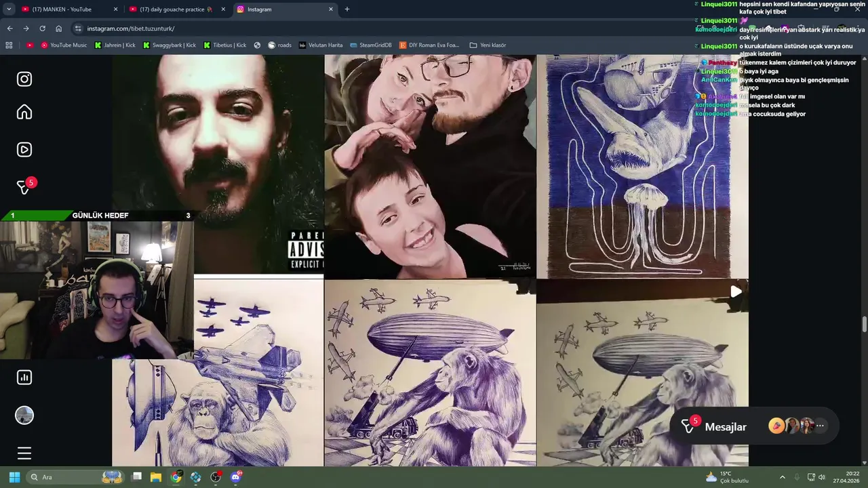Expand the Yeni klasör bookmark folder
Image resolution: width=868 pixels, height=488 pixels.
click(x=488, y=45)
